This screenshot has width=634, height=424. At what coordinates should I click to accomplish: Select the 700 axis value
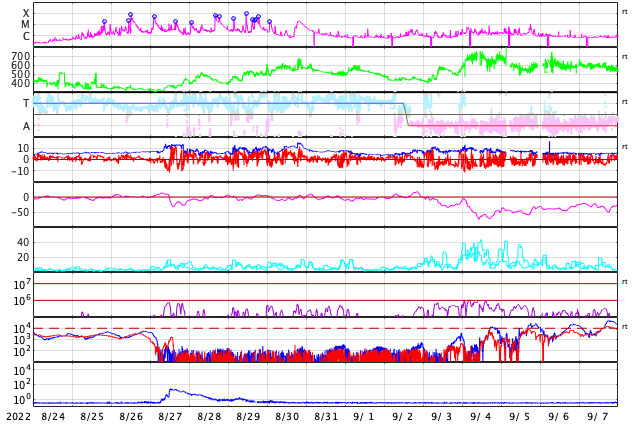tap(21, 56)
